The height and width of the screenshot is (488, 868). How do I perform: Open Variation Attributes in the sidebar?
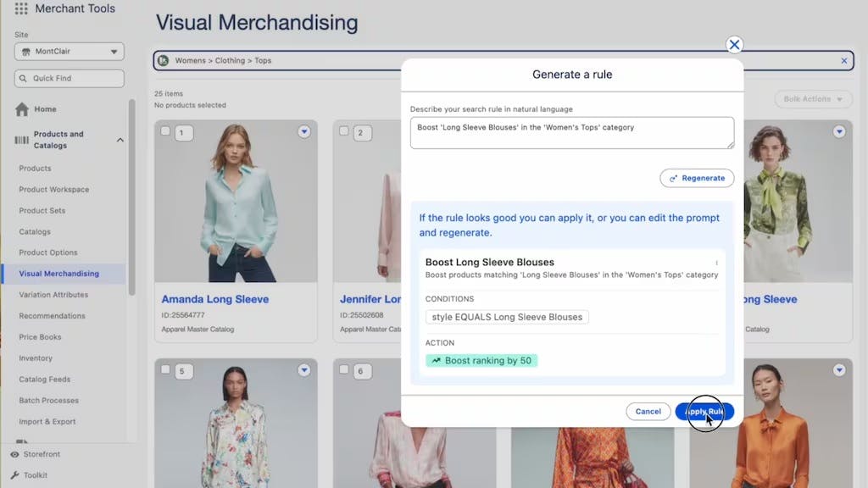click(53, 294)
